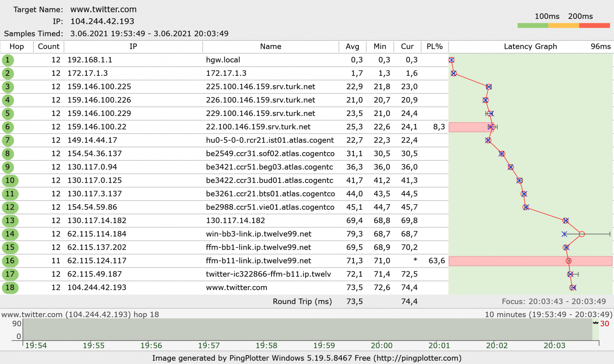The image size is (614, 364).
Task: Click the hop 13 green circle
Action: click(10, 221)
